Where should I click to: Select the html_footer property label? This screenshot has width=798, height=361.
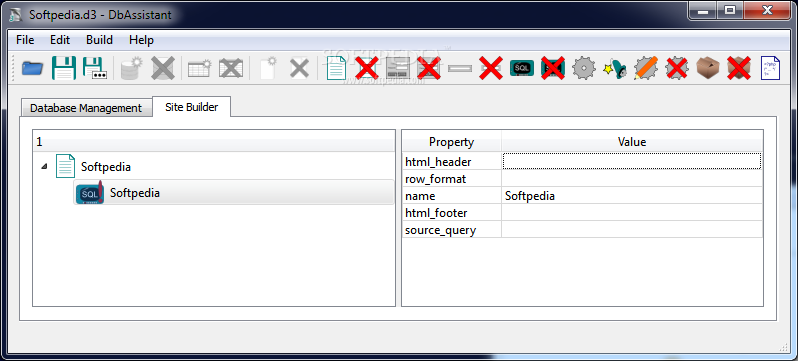436,213
